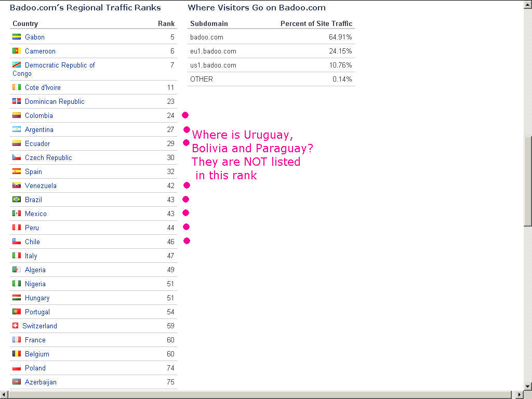Click the Switzerland flag icon
Screen dimensions: 532x399
15,325
